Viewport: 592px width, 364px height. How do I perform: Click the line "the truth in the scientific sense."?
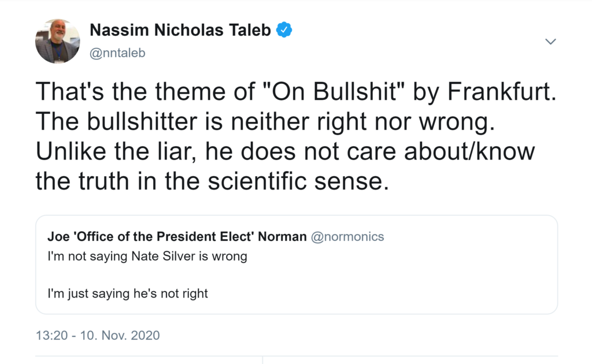(209, 181)
